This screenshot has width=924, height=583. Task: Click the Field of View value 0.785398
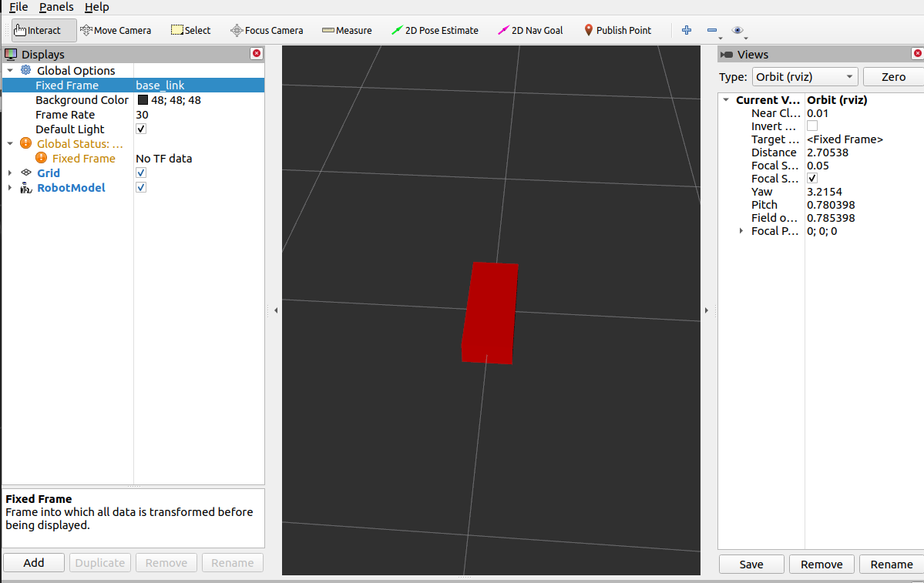tap(830, 218)
